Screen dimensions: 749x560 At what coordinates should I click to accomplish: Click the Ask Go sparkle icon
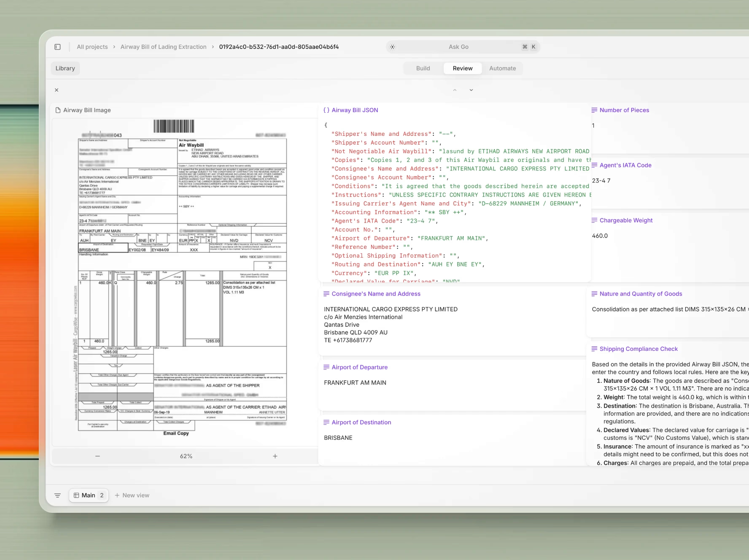point(393,47)
